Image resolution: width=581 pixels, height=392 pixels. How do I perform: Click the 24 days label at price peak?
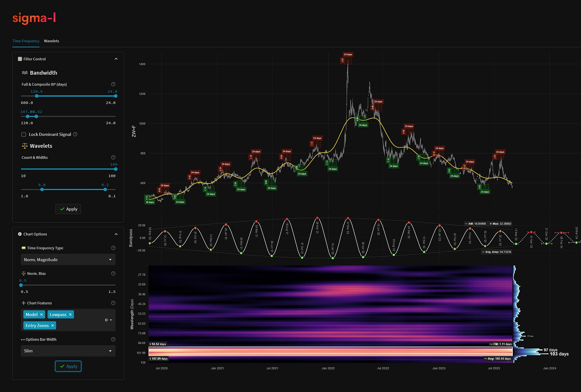click(x=348, y=55)
